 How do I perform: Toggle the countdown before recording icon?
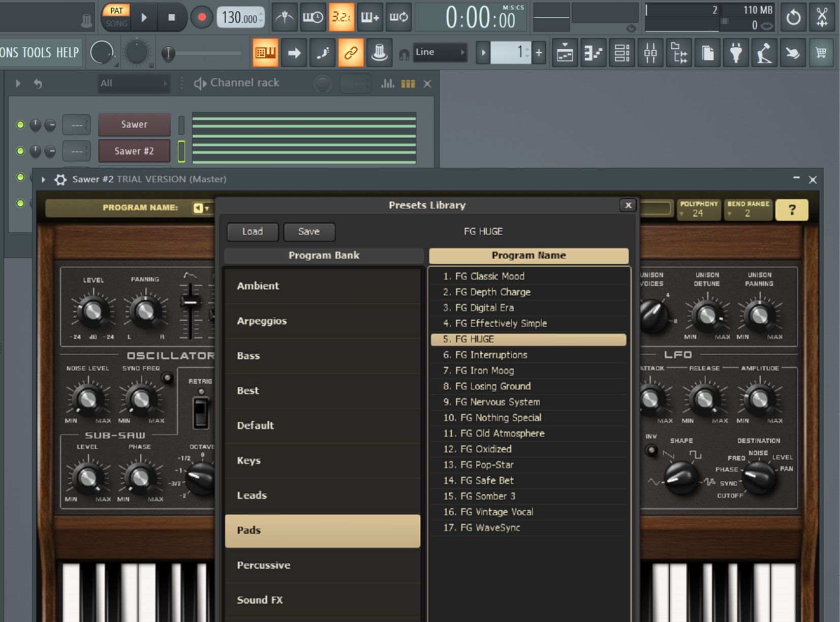click(x=341, y=18)
